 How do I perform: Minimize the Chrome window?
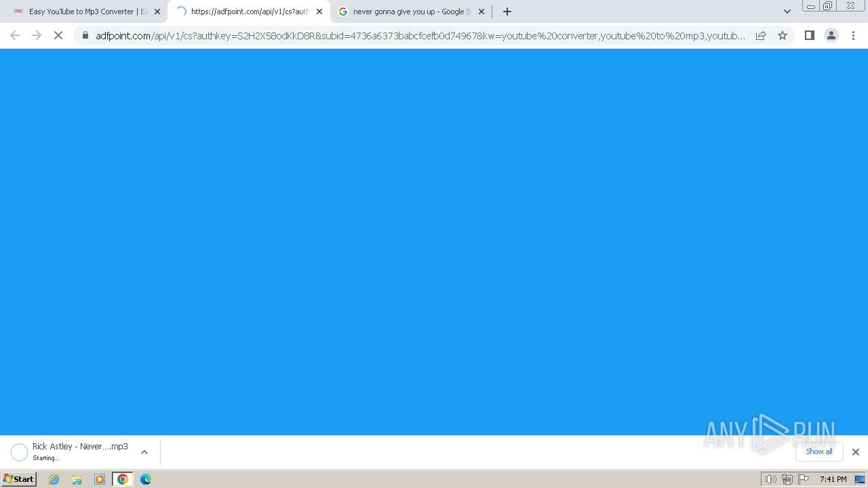click(811, 6)
